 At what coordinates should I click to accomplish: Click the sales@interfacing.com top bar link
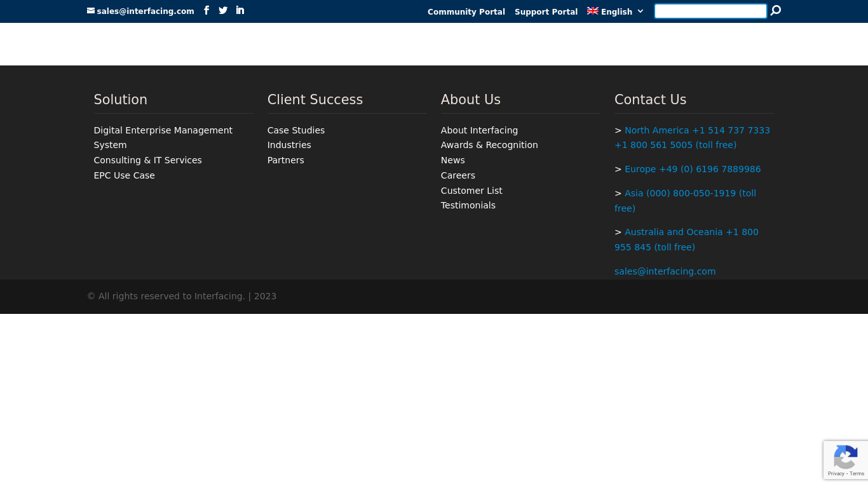point(146,11)
